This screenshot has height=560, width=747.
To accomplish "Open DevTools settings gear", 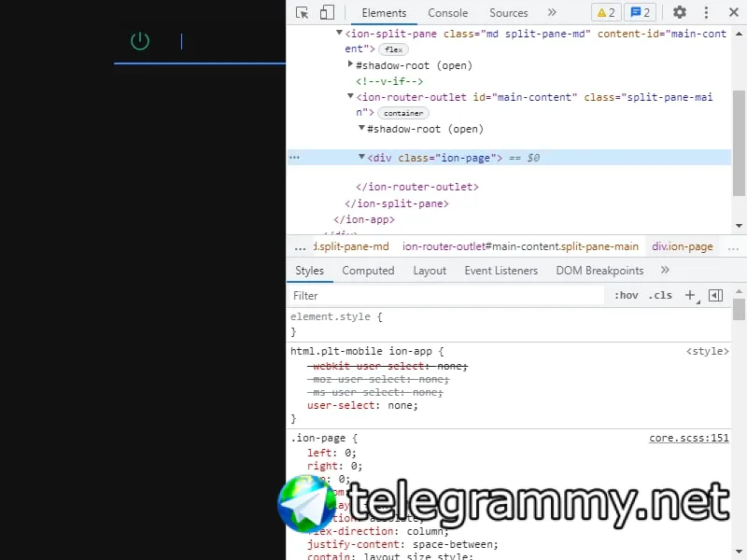I will point(680,12).
